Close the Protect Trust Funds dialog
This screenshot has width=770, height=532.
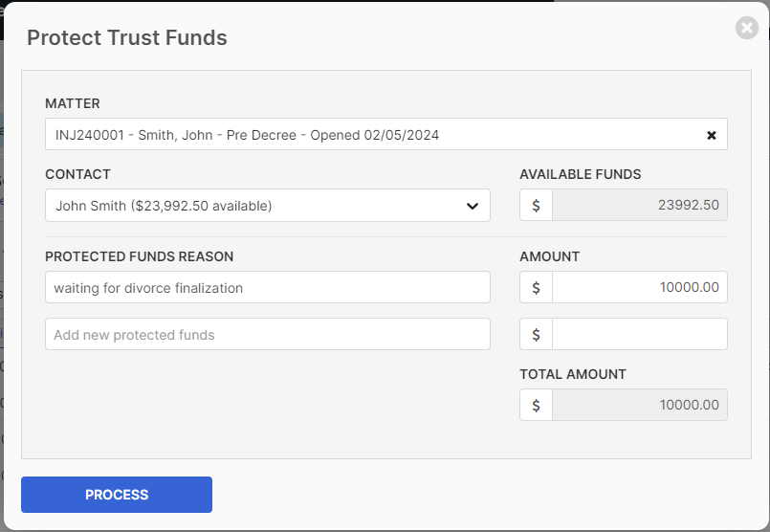[x=746, y=28]
